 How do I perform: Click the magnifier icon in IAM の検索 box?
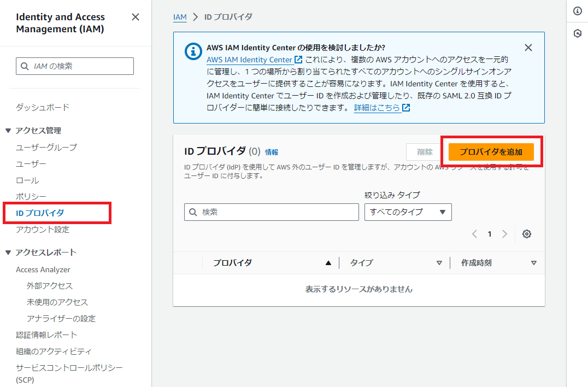click(25, 66)
